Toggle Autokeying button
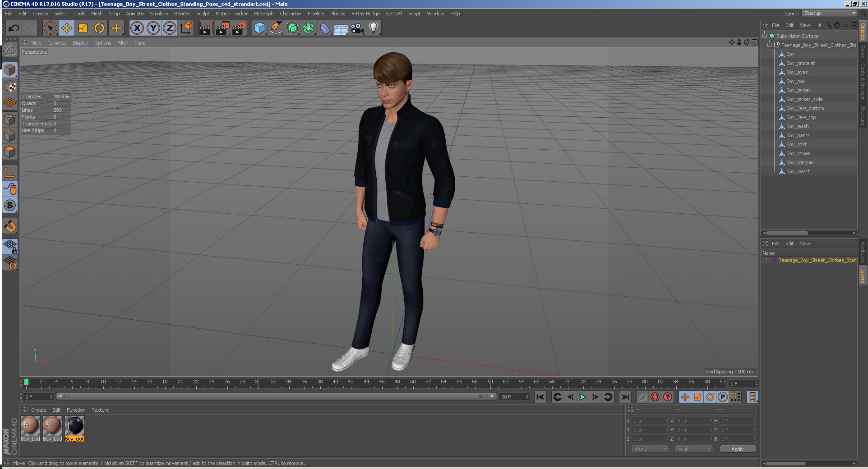868x469 pixels. [x=655, y=397]
